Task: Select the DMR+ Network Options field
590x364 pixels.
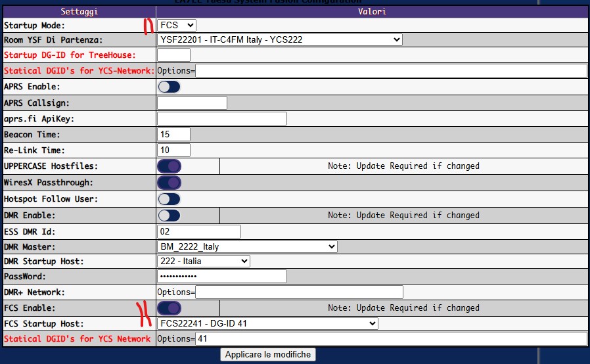Action: pos(299,292)
